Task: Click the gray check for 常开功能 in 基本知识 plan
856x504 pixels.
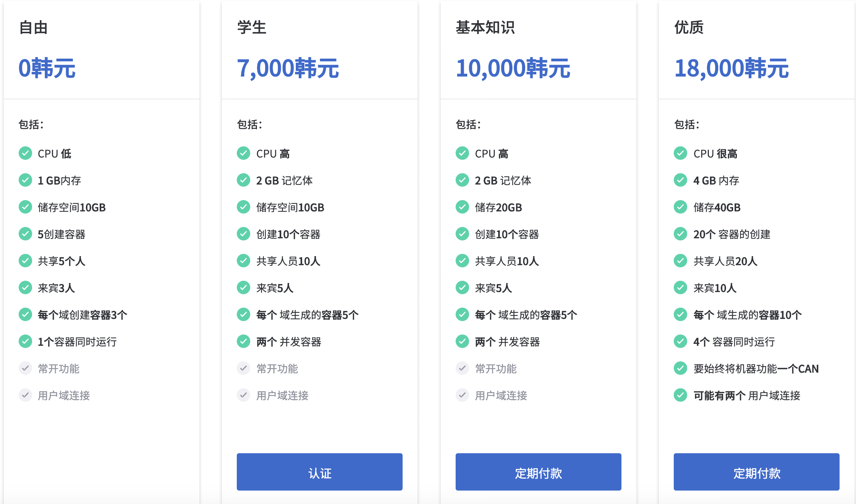Action: click(x=462, y=368)
